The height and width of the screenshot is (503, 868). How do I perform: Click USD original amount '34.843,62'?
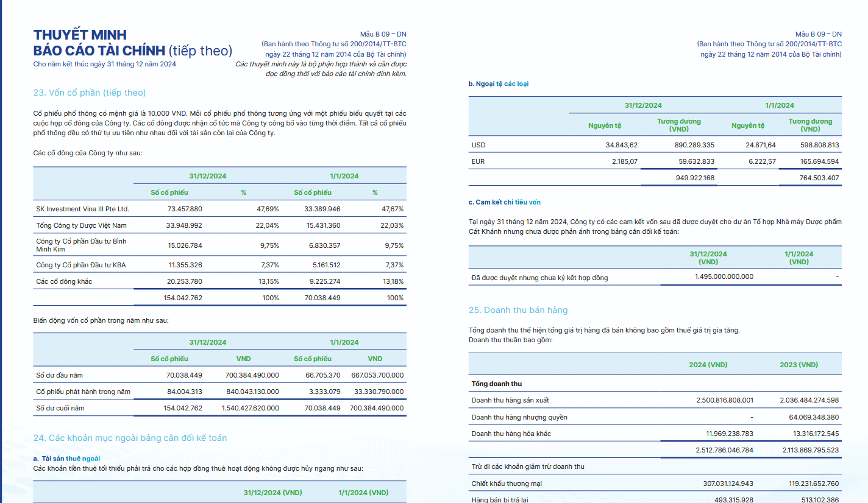(622, 145)
